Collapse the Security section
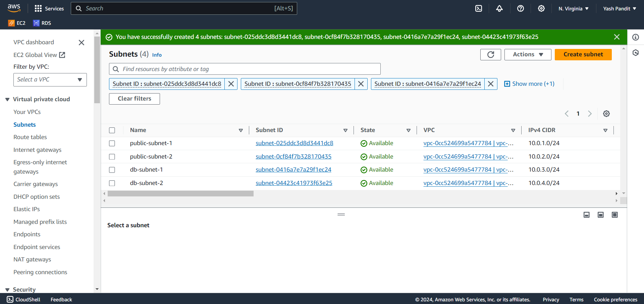 point(7,290)
